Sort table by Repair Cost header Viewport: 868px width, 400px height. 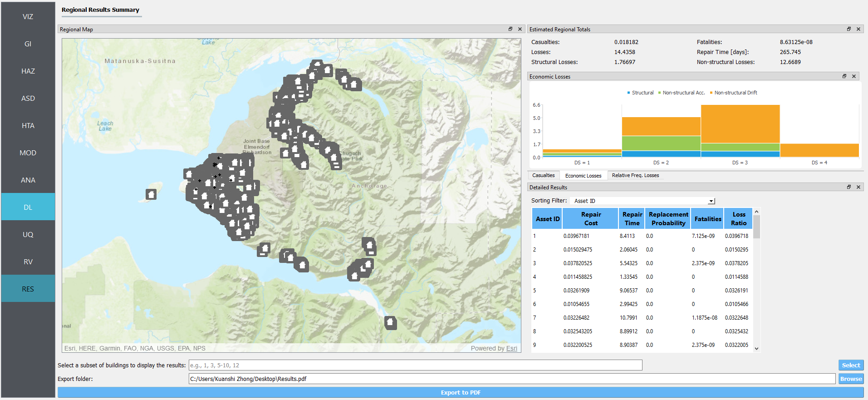point(590,218)
